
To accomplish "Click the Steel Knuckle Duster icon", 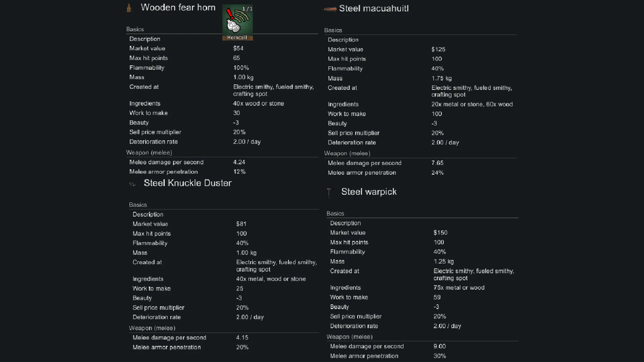I will [132, 184].
